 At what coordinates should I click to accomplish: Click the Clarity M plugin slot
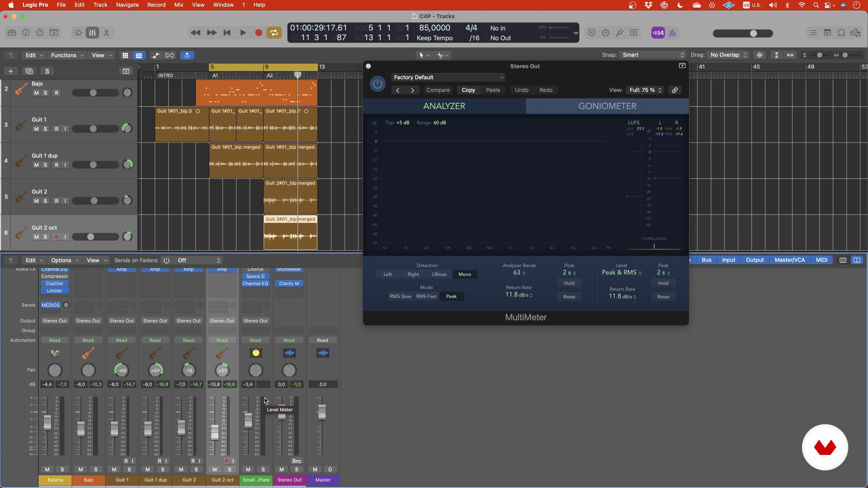[x=289, y=284]
